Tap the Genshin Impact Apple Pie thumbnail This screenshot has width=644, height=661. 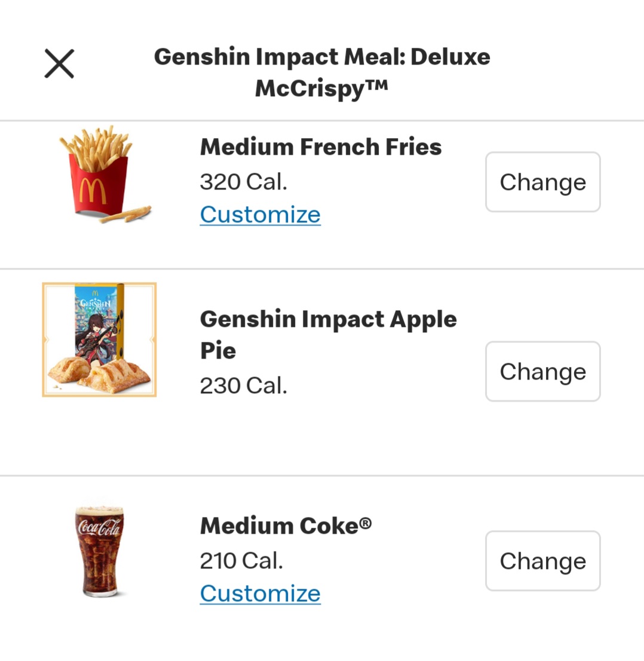[x=99, y=339]
